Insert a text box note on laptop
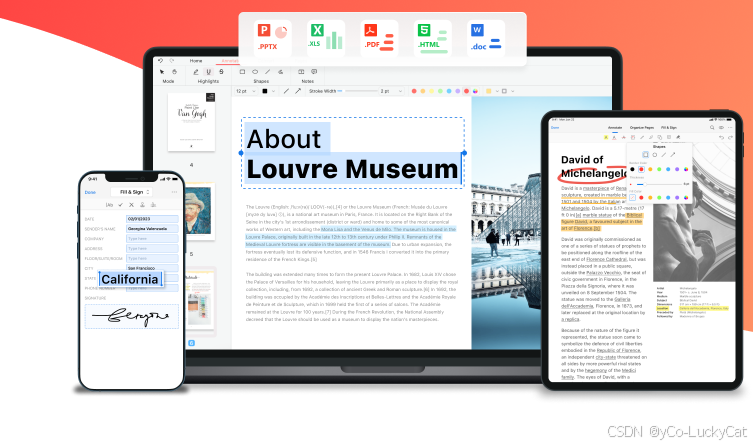Screen dimensions: 753x445 [x=301, y=72]
